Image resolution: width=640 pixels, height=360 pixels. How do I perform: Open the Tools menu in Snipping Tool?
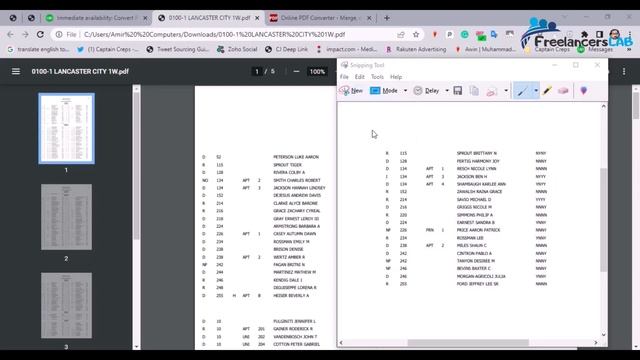tap(377, 77)
